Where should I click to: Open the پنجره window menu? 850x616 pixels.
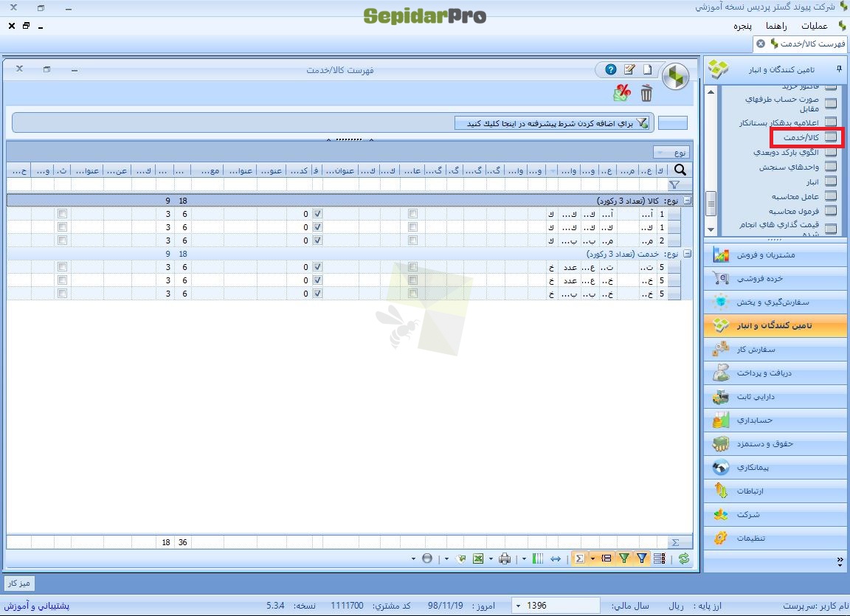pos(743,26)
